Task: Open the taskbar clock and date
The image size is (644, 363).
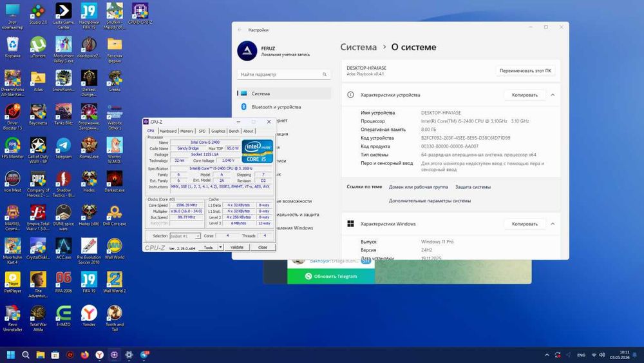Action: 620,355
